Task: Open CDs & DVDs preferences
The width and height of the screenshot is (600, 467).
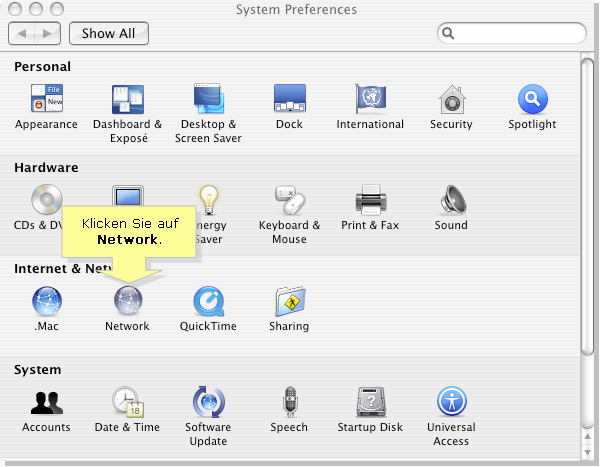Action: (x=47, y=199)
